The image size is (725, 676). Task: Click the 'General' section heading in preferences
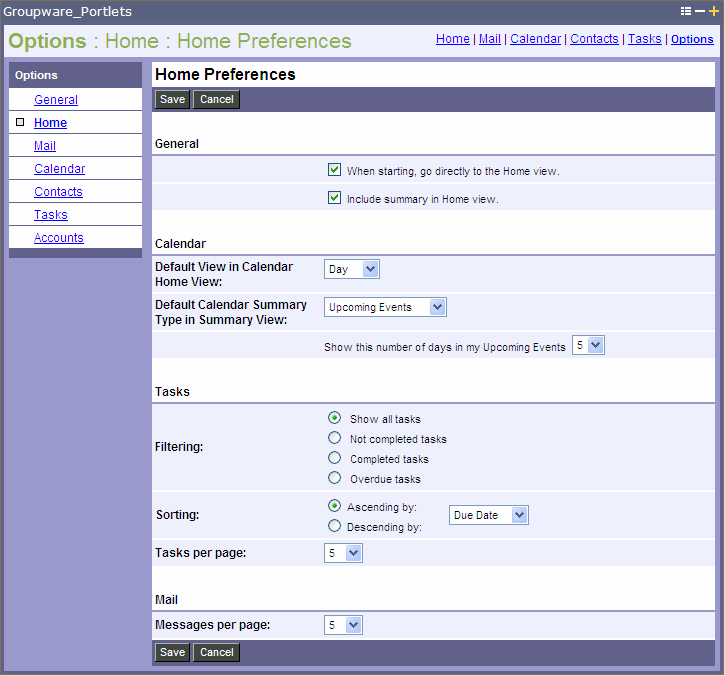[177, 144]
